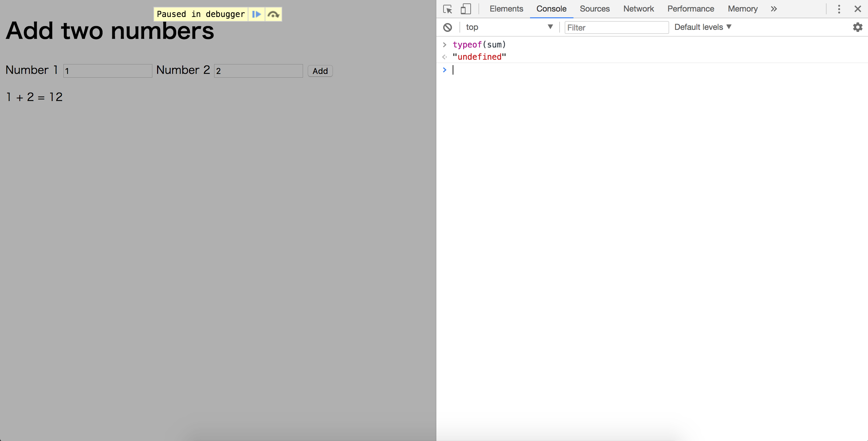Open the Performance panel
Screen dimensions: 868x441
coord(691,9)
